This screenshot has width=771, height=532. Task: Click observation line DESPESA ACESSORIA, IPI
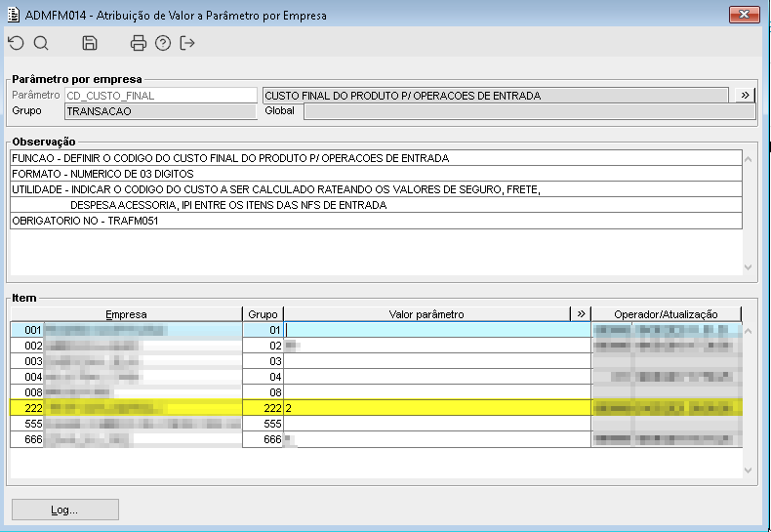tap(376, 205)
